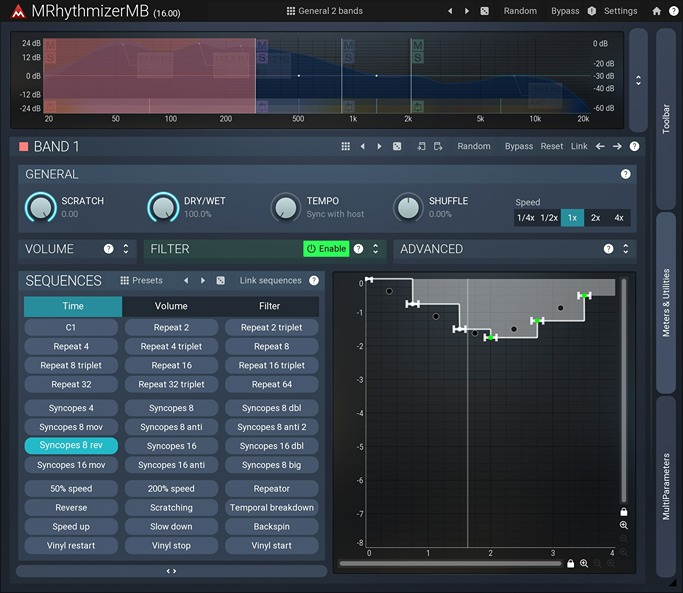
Task: Open MultiParameters side tab
Action: (666, 487)
